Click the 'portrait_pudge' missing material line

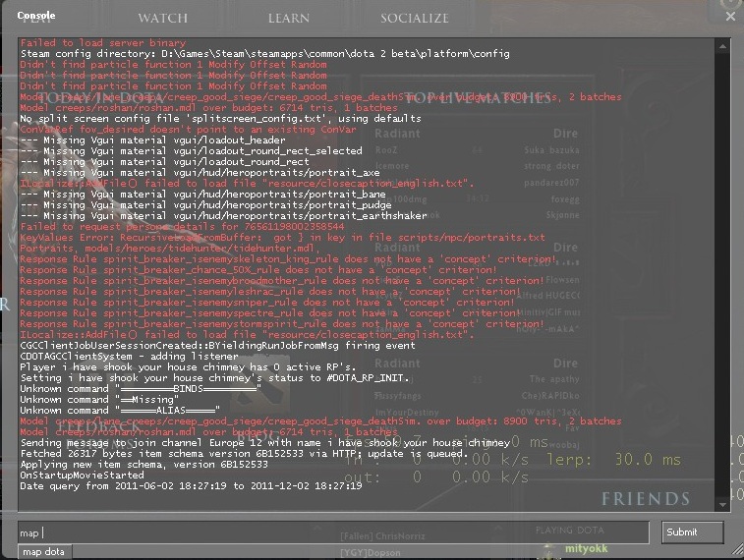point(206,205)
